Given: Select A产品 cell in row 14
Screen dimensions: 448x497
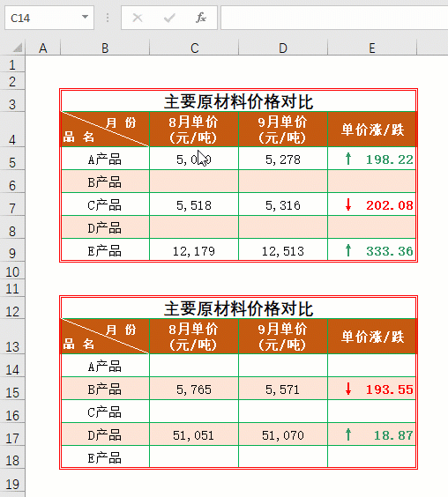Looking at the screenshot, I should click(105, 366).
